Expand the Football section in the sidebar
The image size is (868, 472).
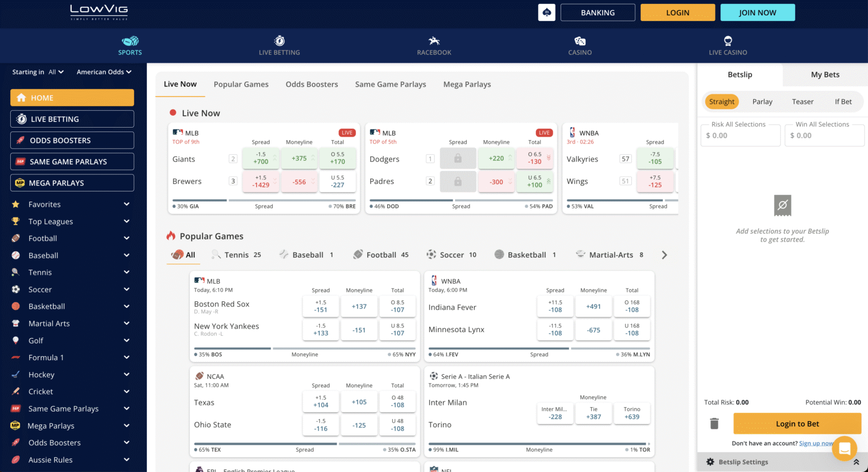[x=72, y=238]
